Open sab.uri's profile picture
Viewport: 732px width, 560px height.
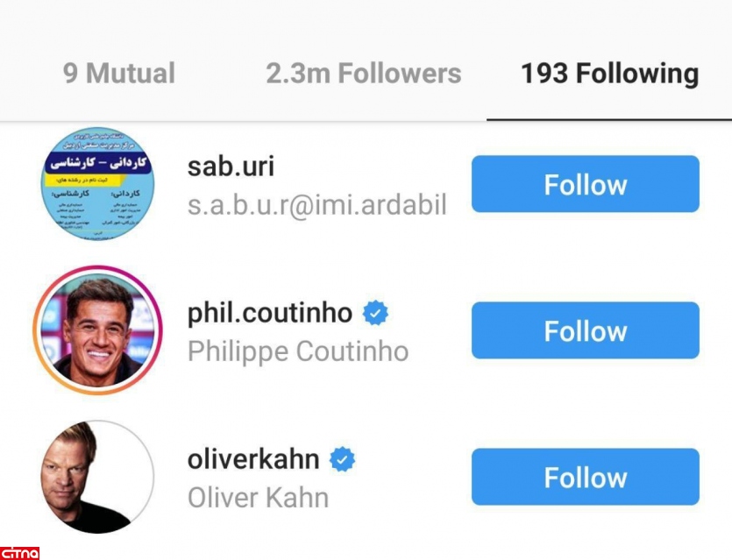tap(97, 185)
